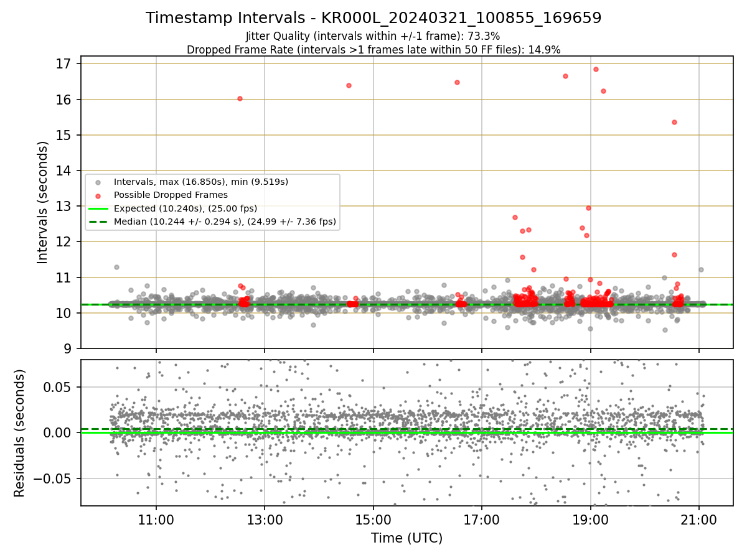This screenshot has width=747, height=560.
Task: Click the 'Residuals (seconds)' y-axis label
Action: pyautogui.click(x=19, y=433)
